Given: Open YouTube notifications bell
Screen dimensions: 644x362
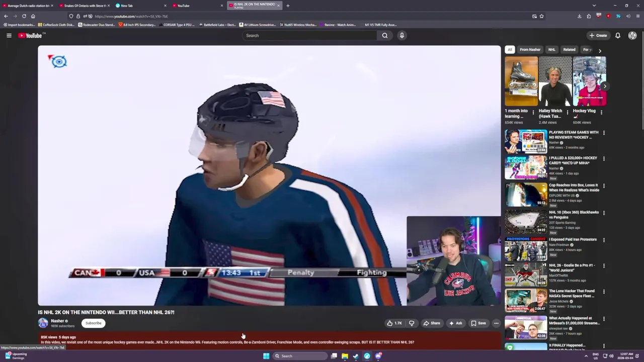Looking at the screenshot, I should [x=617, y=35].
